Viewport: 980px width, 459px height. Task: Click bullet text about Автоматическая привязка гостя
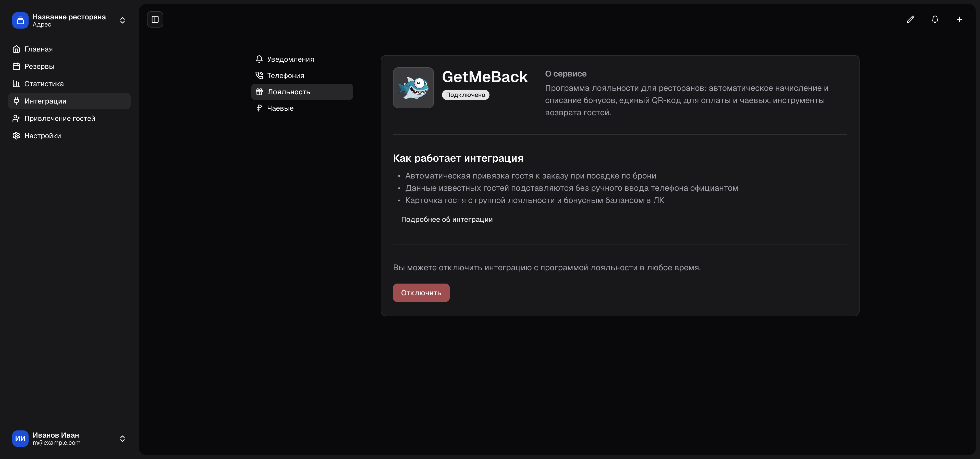pos(530,176)
